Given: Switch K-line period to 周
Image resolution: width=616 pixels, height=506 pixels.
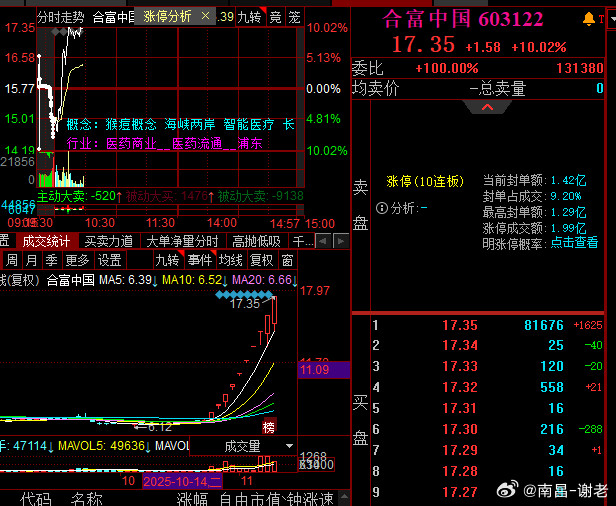Looking at the screenshot, I should pos(12,260).
